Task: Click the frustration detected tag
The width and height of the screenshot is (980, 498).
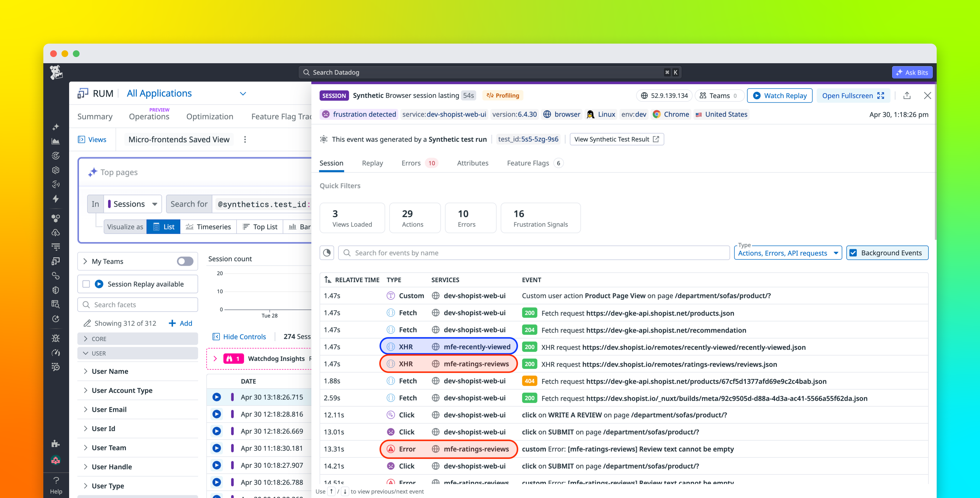Action: (360, 114)
